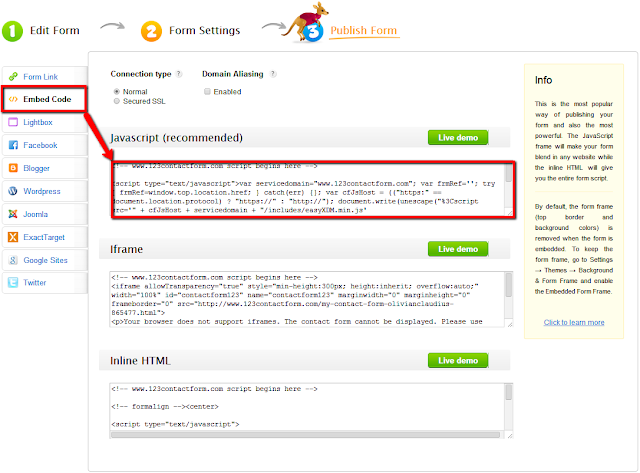Select Secured SSL connection type
Image resolution: width=640 pixels, height=473 pixels.
[x=117, y=101]
